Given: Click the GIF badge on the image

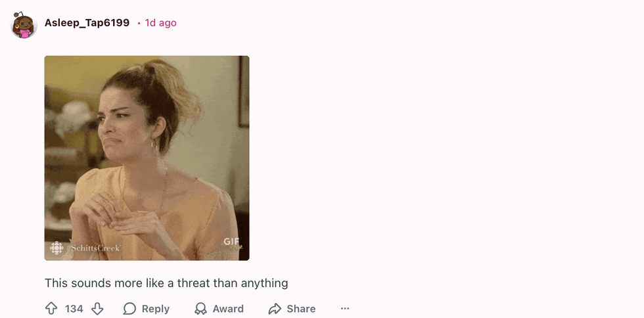Looking at the screenshot, I should [x=231, y=242].
